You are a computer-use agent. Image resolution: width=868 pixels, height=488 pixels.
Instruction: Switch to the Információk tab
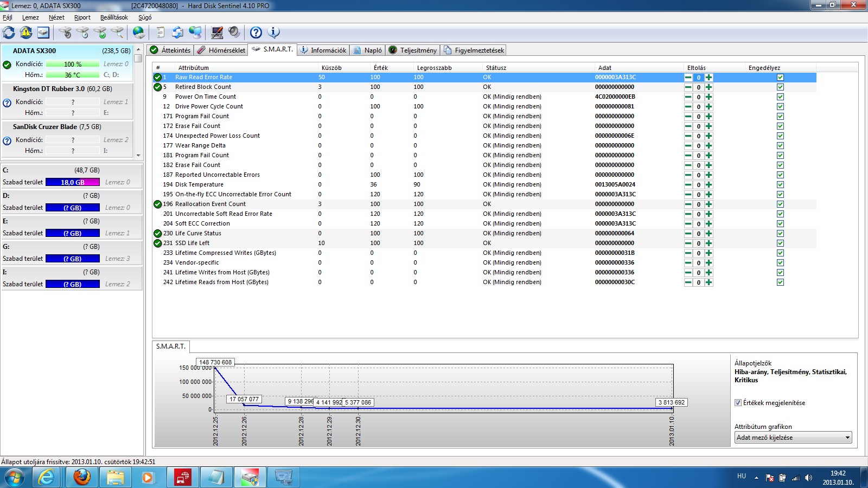pyautogui.click(x=323, y=50)
